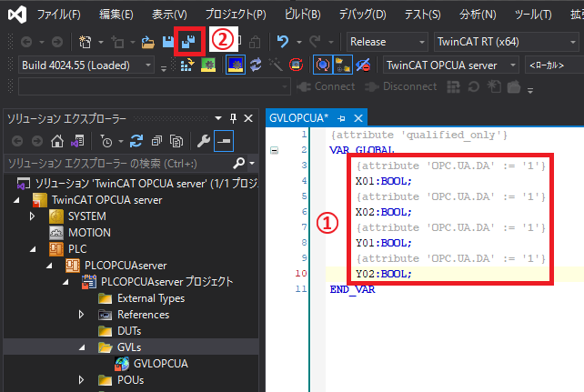Open the TwinCAT RT (x64) platform dropdown
584x392 pixels.
(x=506, y=42)
